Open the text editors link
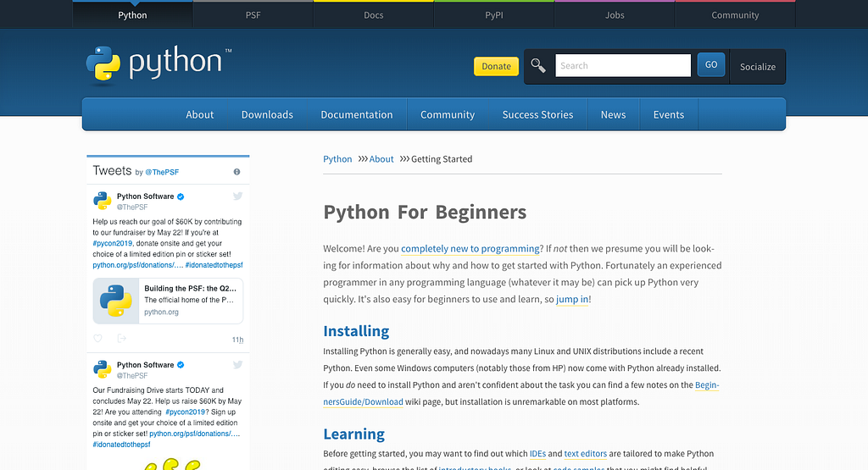 pos(586,453)
